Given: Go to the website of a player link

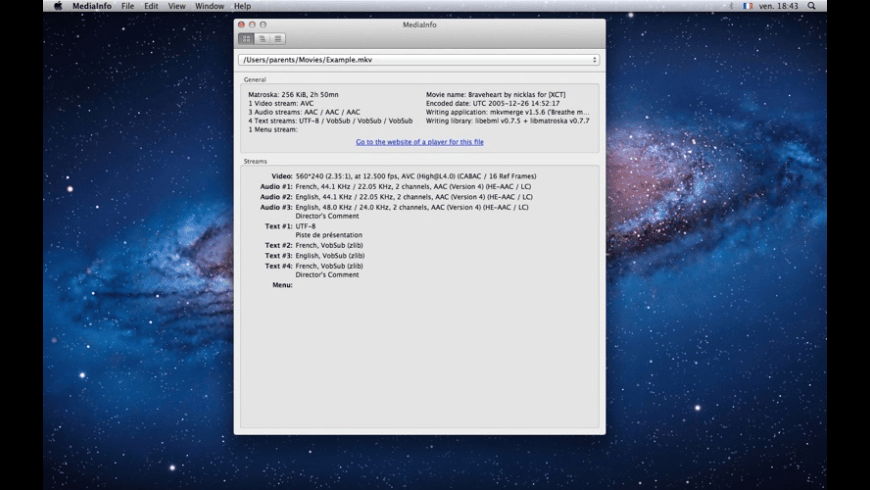Looking at the screenshot, I should coord(419,142).
